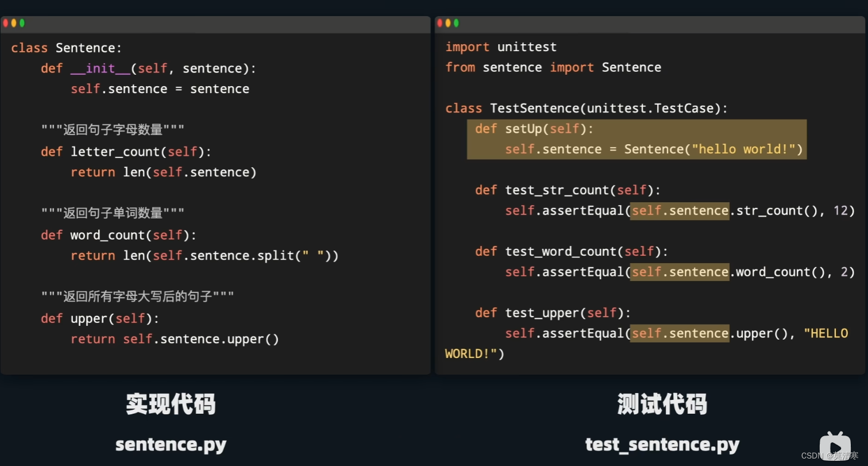Click the "self.sentence = sentence" line
The image size is (868, 466).
coord(160,89)
